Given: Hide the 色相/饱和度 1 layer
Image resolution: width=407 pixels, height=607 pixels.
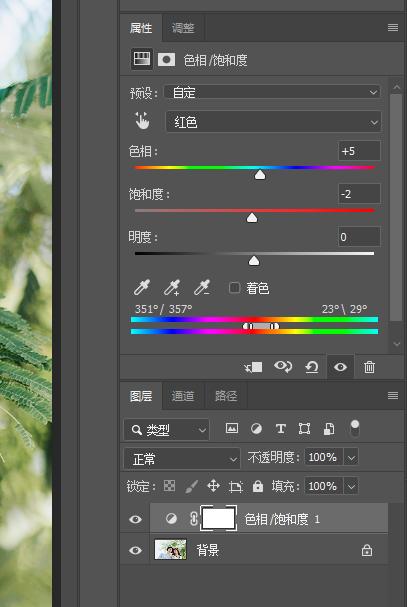Looking at the screenshot, I should [135, 519].
